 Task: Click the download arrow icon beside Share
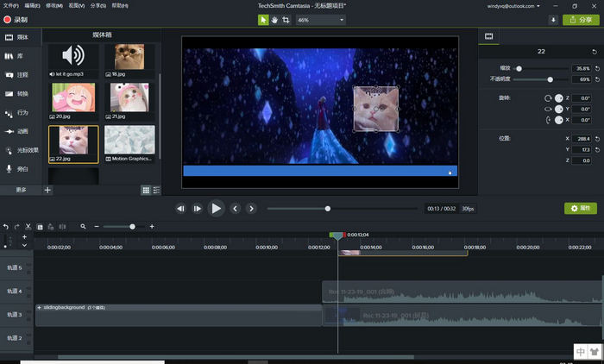pyautogui.click(x=553, y=20)
